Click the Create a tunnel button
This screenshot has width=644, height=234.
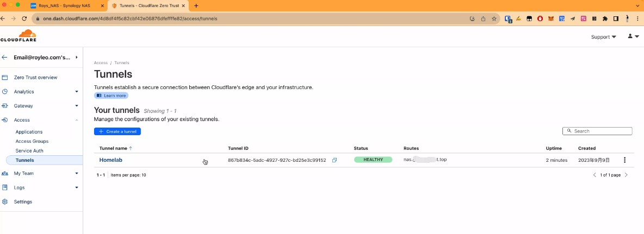coord(117,131)
